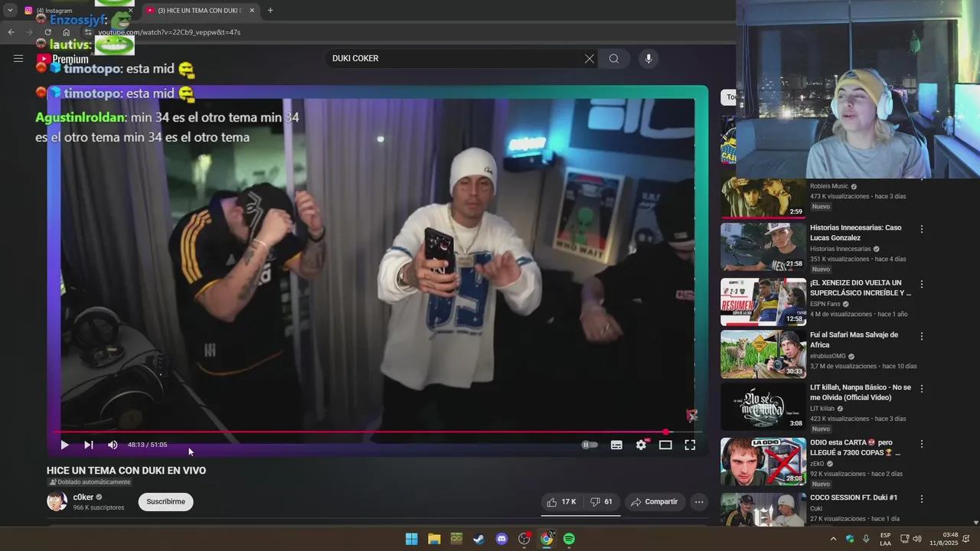
Task: Open ODIO esta CARTA zEkO video thumbnail
Action: [763, 461]
